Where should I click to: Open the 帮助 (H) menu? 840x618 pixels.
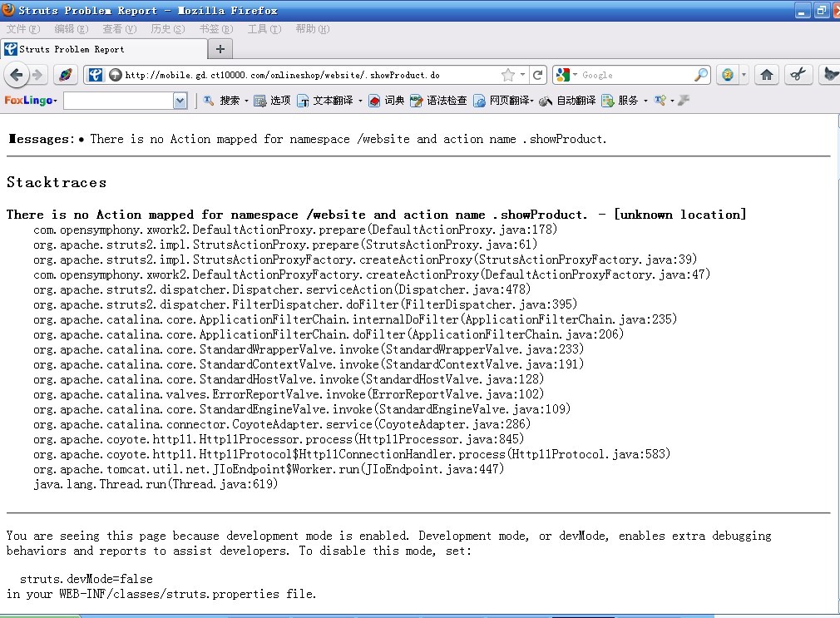[313, 29]
